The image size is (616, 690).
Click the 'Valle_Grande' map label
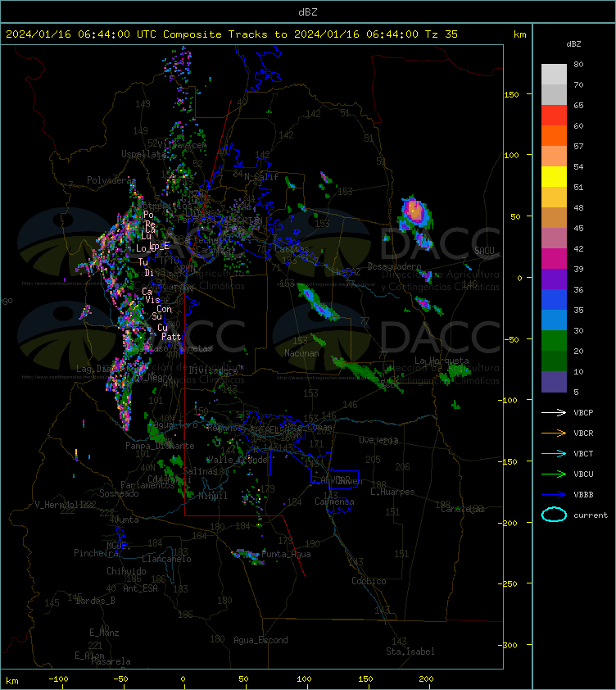coord(237,460)
